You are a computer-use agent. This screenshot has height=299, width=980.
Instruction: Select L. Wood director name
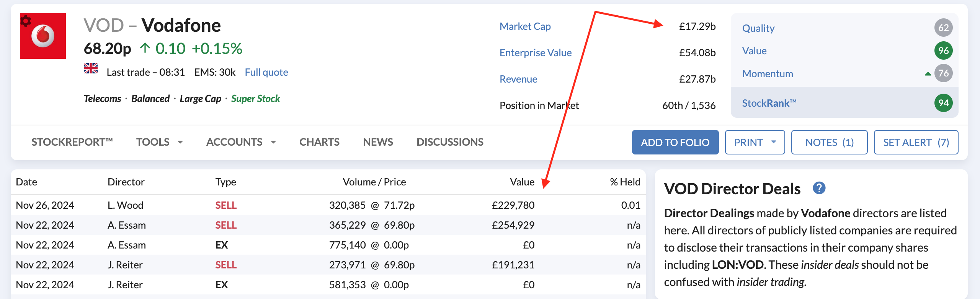(126, 205)
